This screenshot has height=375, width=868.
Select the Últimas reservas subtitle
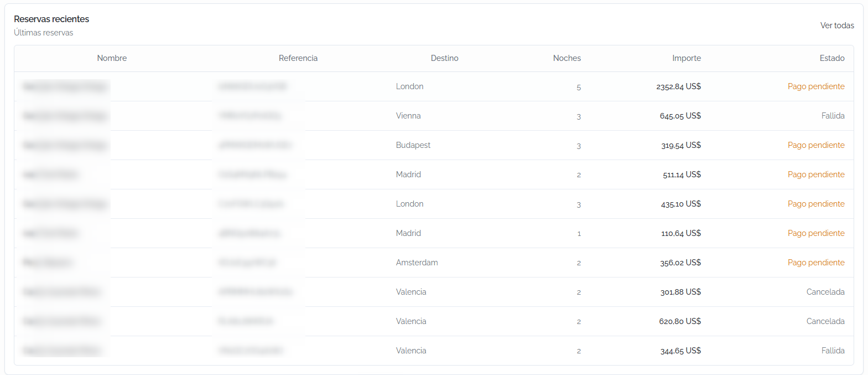point(44,33)
